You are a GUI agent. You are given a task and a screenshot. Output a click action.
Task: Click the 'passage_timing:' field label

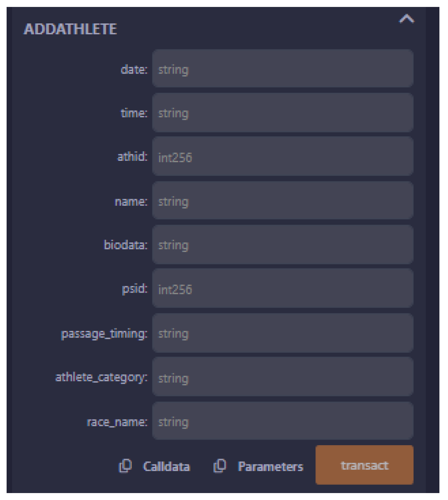pyautogui.click(x=104, y=334)
